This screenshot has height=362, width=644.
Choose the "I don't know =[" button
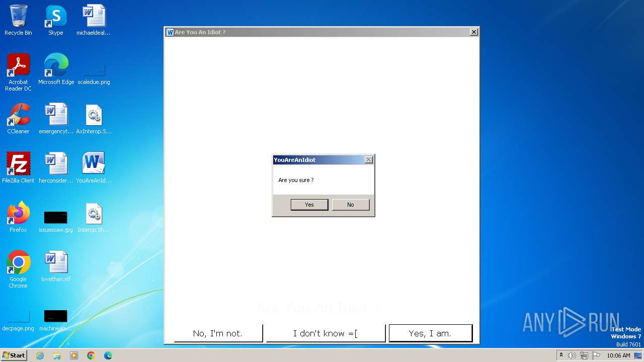coord(326,333)
